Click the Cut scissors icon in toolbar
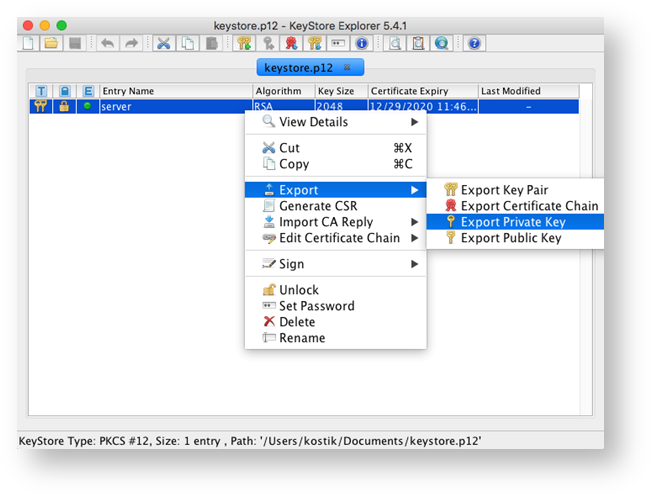Image resolution: width=652 pixels, height=497 pixels. click(163, 43)
